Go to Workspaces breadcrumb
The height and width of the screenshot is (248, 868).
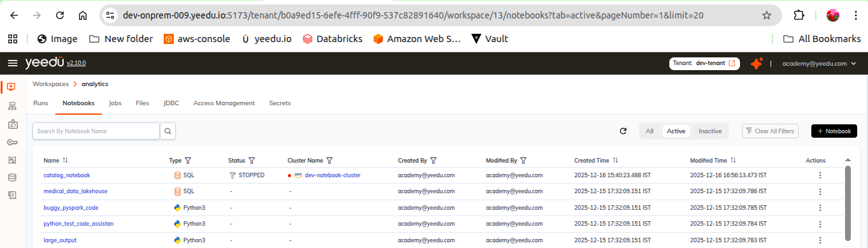click(x=51, y=84)
